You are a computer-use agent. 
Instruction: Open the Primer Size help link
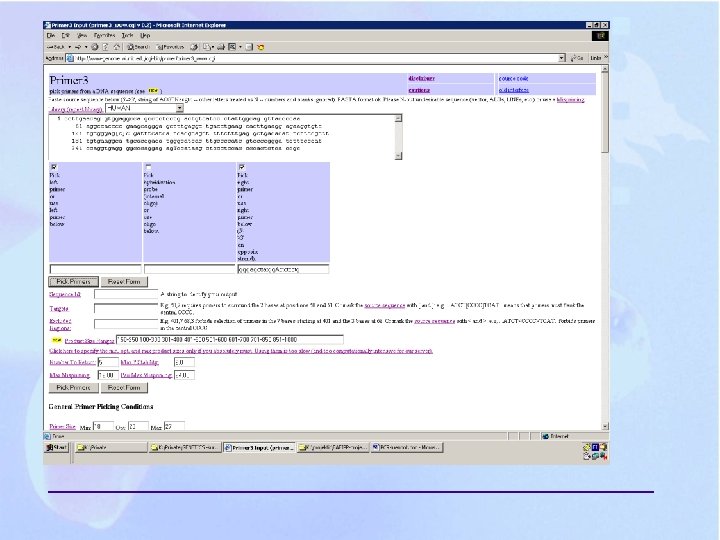coord(62,427)
